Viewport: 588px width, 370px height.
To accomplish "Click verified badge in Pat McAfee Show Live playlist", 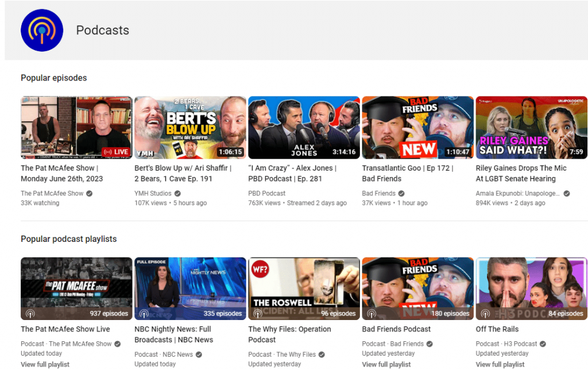I will click(117, 344).
